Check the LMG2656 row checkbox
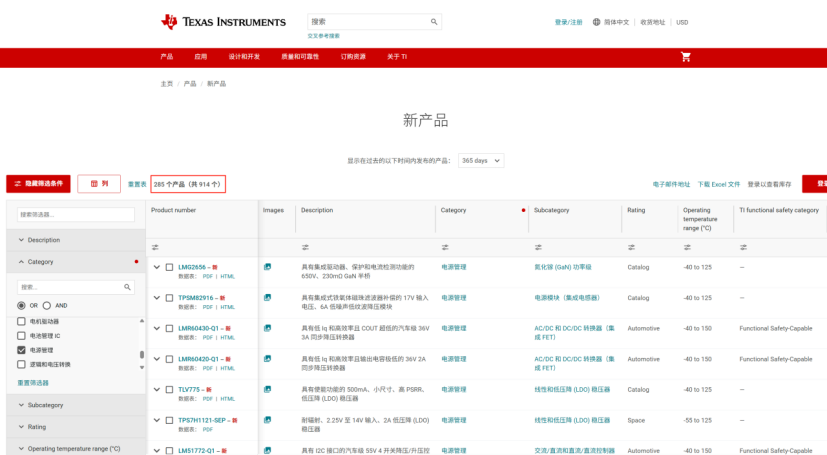Viewport: 827px width, 455px height. [x=169, y=267]
